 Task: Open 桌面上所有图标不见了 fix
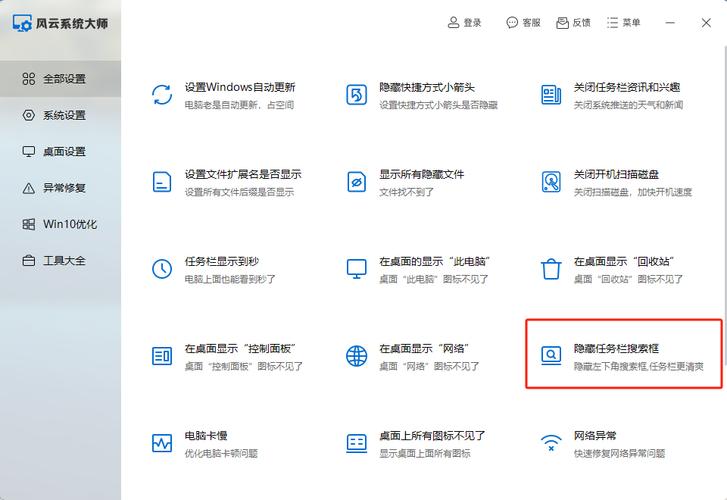[x=432, y=436]
